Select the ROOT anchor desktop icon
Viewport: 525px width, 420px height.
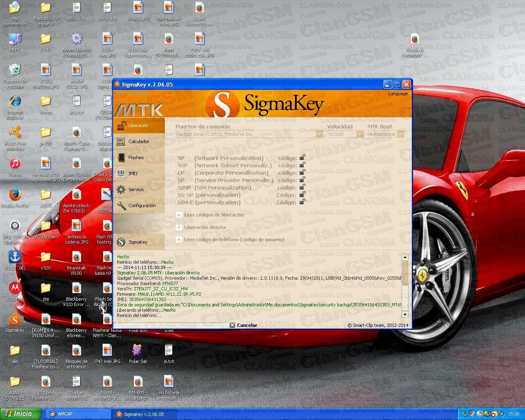[15, 260]
